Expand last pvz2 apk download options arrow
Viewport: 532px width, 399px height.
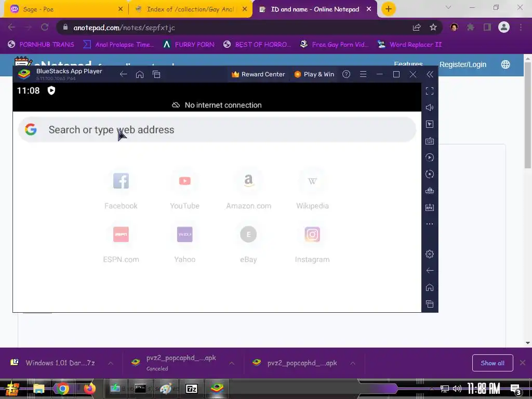point(353,363)
